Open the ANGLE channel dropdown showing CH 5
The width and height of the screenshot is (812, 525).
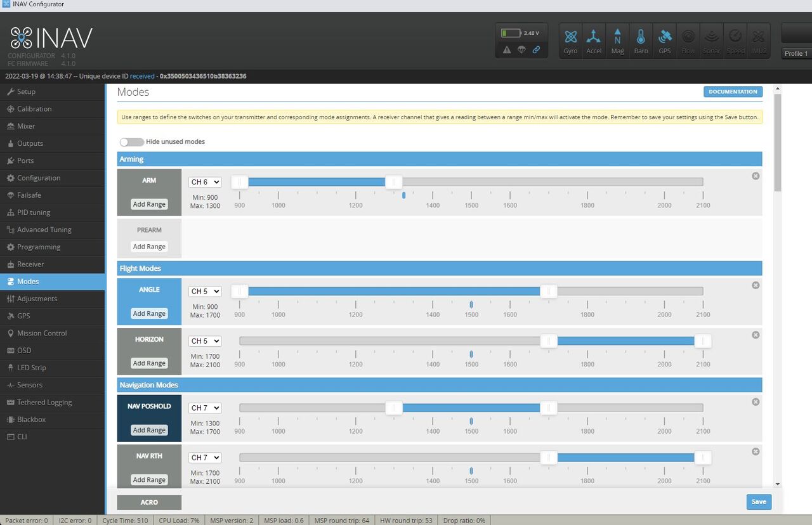[x=205, y=291]
